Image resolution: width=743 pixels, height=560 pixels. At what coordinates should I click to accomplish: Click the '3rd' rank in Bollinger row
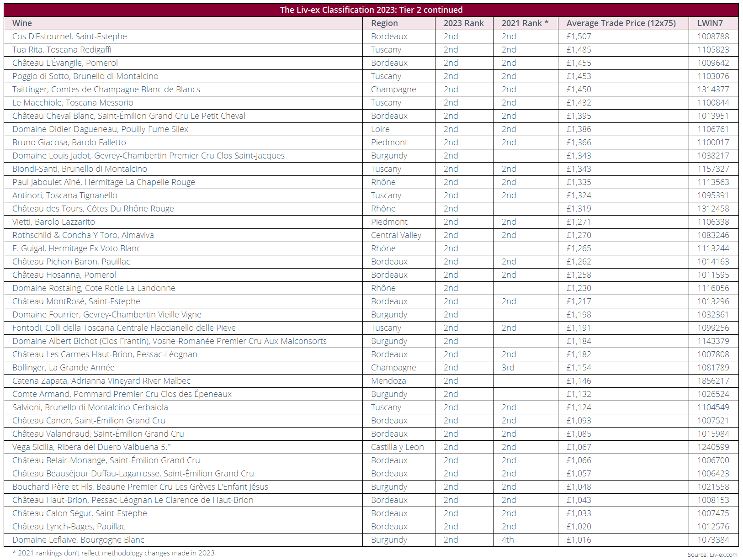click(508, 368)
